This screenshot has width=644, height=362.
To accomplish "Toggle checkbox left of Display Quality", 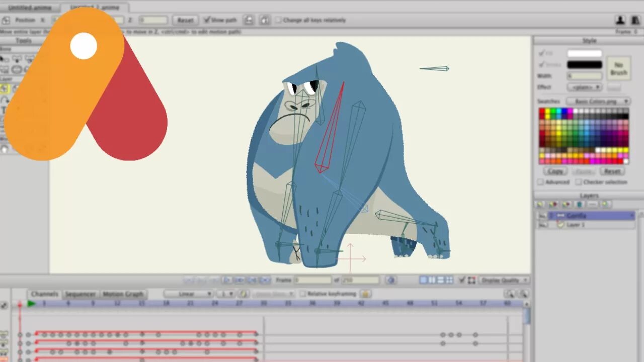I will click(x=462, y=280).
